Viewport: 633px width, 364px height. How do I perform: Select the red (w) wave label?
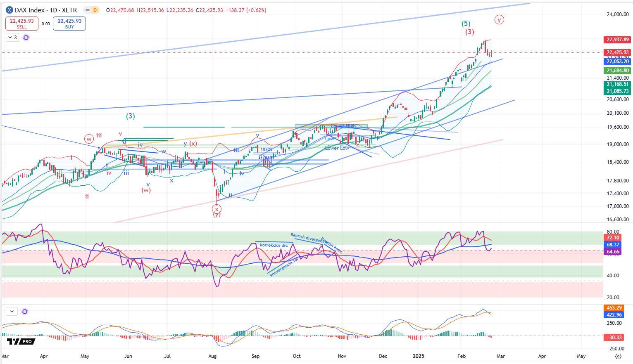(146, 190)
